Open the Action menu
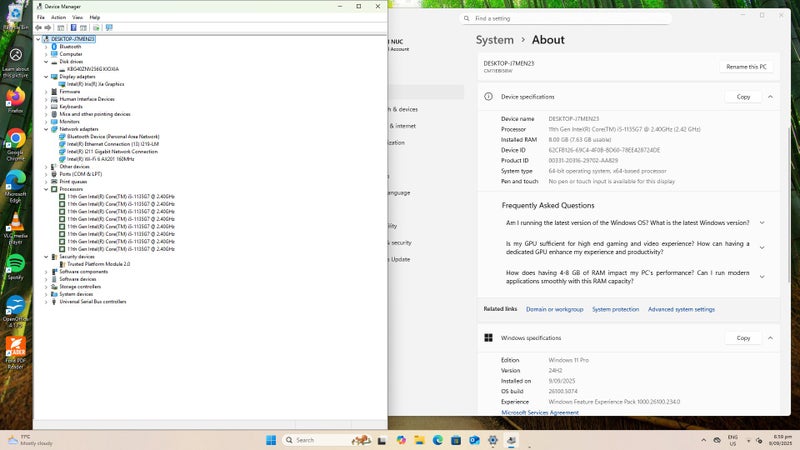Viewport: 800px width, 450px height. pyautogui.click(x=58, y=17)
